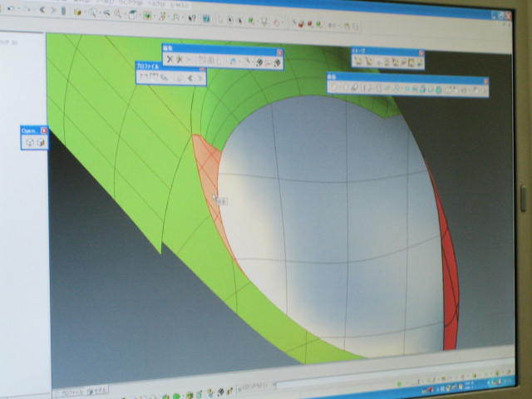Screen dimensions: 532x399
Task: Click the green circle icon in bottom toolbar
Action: click(x=176, y=396)
